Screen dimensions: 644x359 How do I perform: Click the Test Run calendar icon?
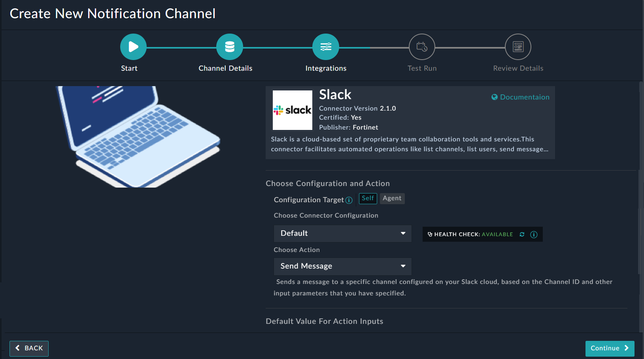click(422, 46)
